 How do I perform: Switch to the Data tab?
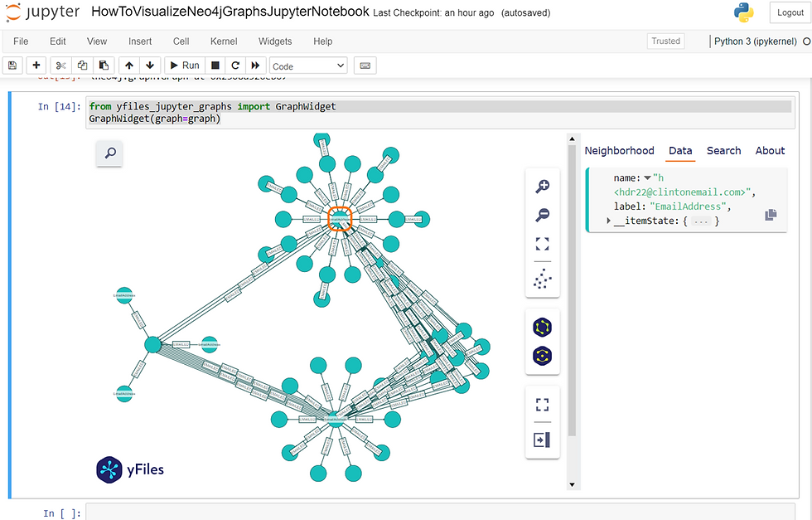tap(680, 151)
